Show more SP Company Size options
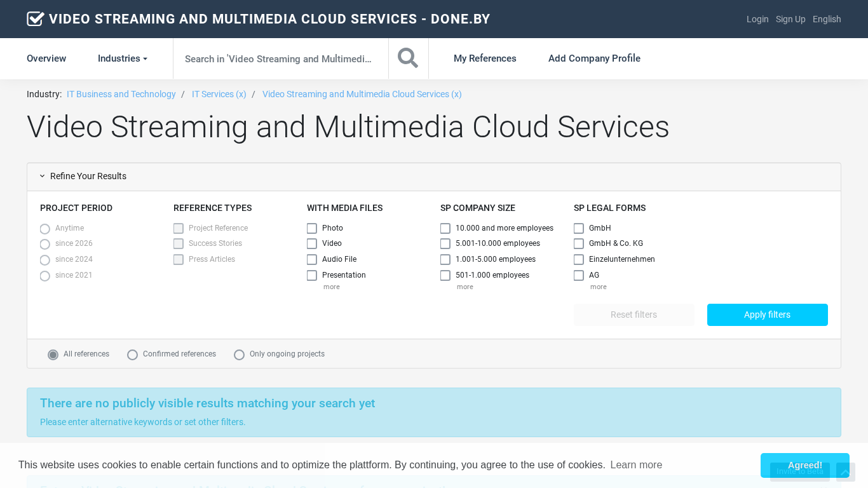 click(x=465, y=287)
